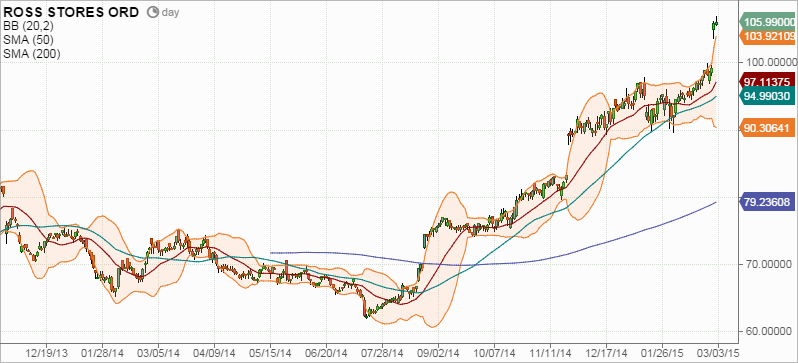Click the 11/11/14 date axis label
Viewport: 798px width, 363px height.
click(550, 352)
